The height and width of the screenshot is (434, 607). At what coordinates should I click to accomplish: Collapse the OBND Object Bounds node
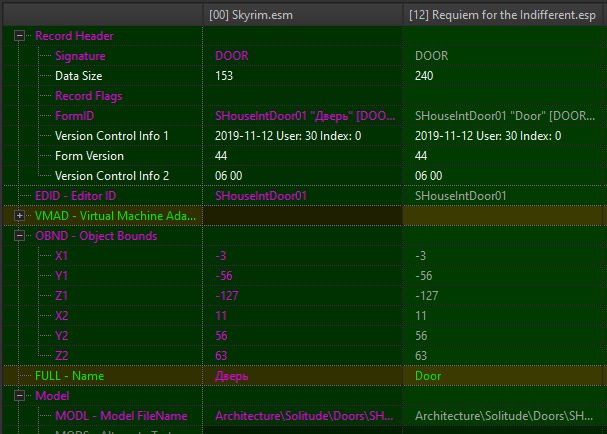point(19,236)
